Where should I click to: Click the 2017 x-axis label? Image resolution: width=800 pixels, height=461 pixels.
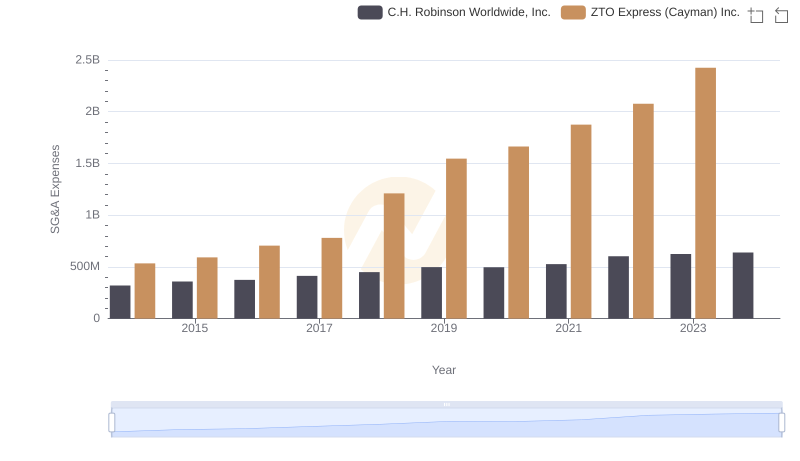(x=319, y=328)
